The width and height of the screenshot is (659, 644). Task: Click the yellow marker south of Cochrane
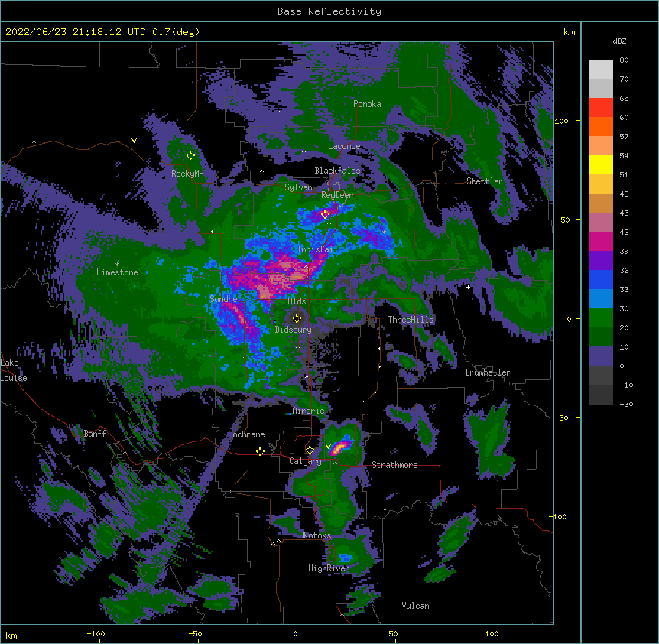260,451
